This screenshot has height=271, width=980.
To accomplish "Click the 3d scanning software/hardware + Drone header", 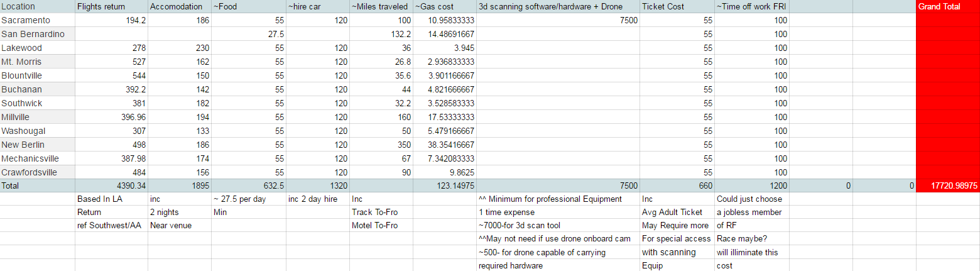I will (558, 7).
